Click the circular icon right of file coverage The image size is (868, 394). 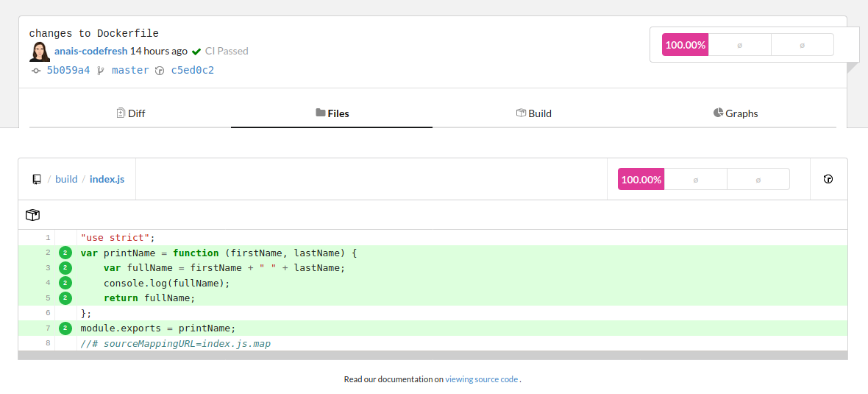coord(828,179)
